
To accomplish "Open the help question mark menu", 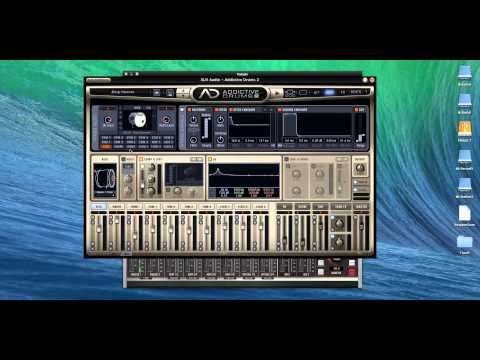I will [366, 92].
